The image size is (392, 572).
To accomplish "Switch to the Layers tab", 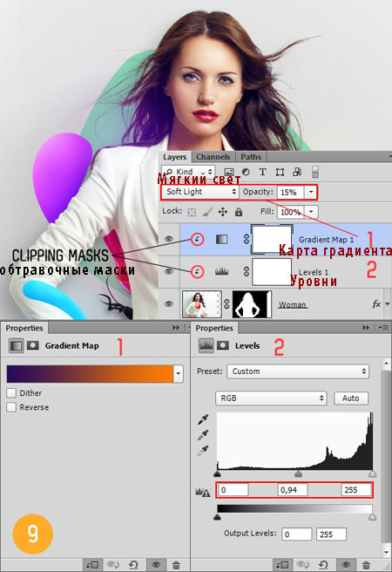I will point(174,157).
